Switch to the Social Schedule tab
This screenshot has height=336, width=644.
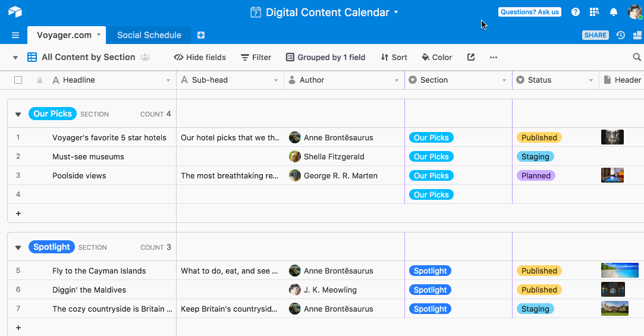coord(149,35)
